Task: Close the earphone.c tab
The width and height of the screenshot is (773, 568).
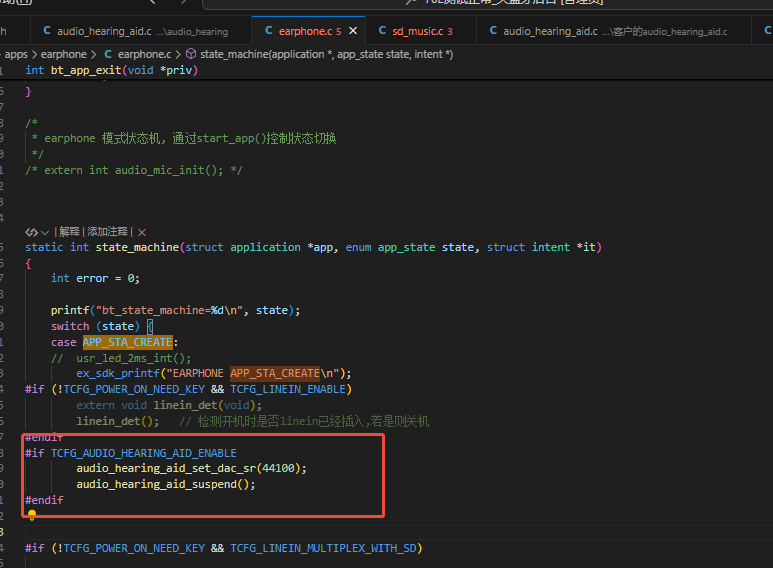Action: pos(353,31)
